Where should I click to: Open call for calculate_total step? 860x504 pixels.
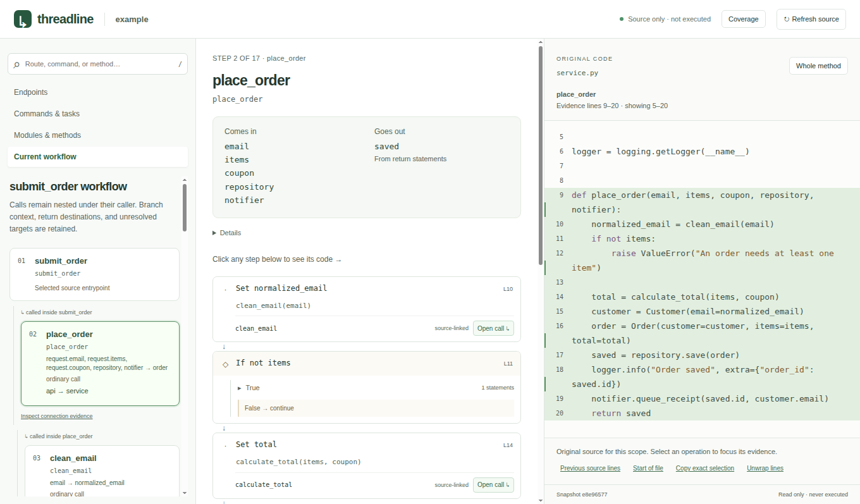493,484
